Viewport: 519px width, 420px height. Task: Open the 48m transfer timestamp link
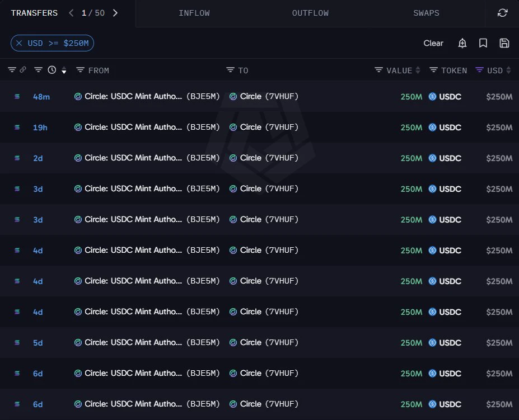coord(41,97)
